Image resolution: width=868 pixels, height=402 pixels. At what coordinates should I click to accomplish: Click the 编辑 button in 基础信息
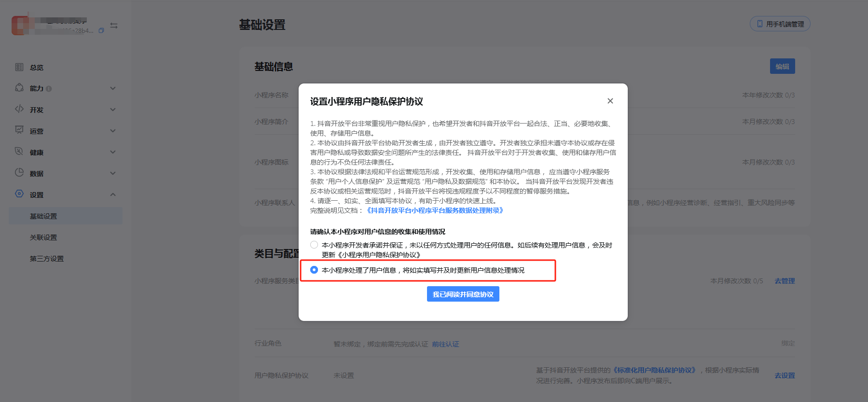[x=783, y=67]
